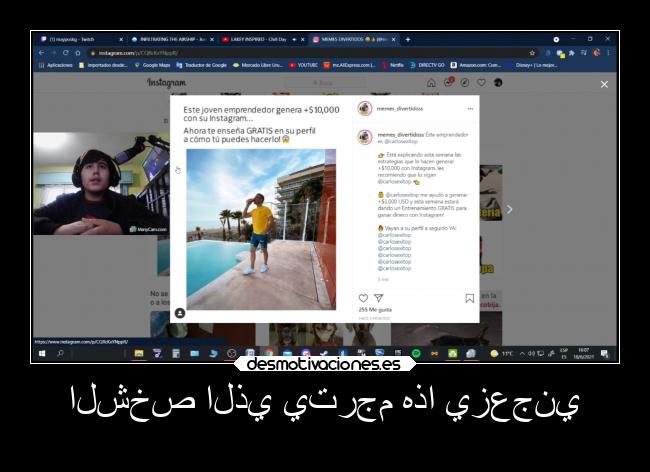Show tagged people on the photo

[180, 313]
